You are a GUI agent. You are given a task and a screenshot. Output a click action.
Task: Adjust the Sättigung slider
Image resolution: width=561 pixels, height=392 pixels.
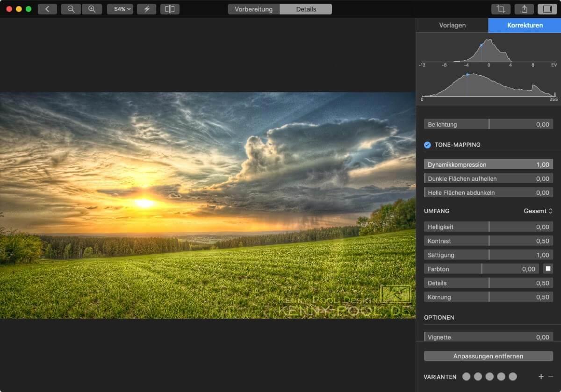pyautogui.click(x=489, y=255)
